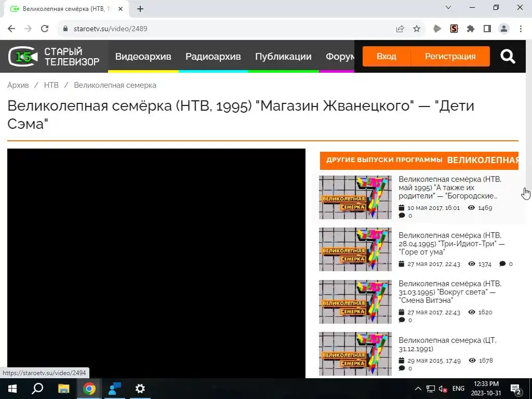Image resolution: width=532 pixels, height=399 pixels.
Task: Open the tab search chevron
Action: click(x=448, y=7)
